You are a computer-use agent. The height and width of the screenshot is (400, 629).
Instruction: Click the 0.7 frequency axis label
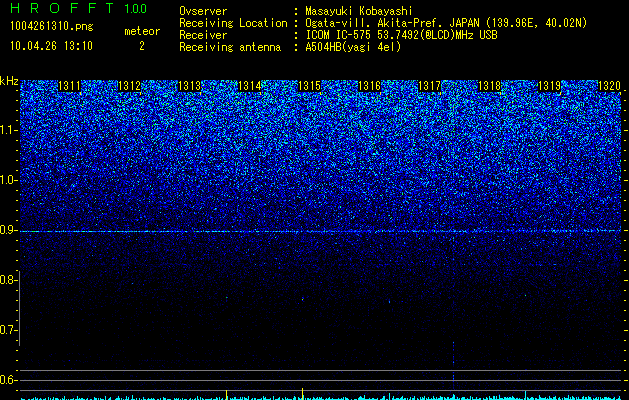click(x=8, y=330)
